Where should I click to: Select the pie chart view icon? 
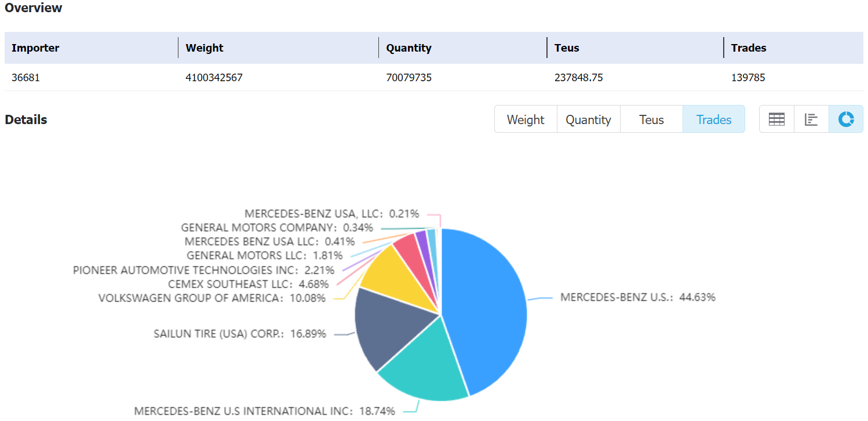(846, 119)
